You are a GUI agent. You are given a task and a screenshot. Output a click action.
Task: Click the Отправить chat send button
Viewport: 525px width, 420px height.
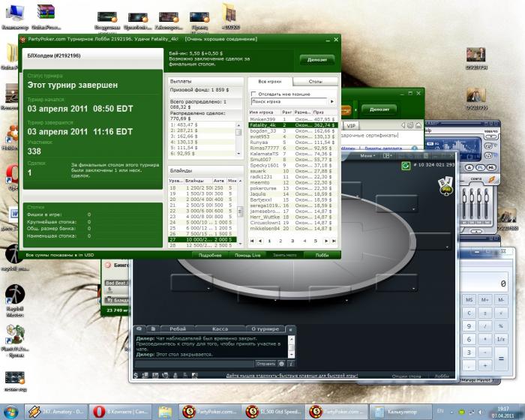pyautogui.click(x=265, y=364)
